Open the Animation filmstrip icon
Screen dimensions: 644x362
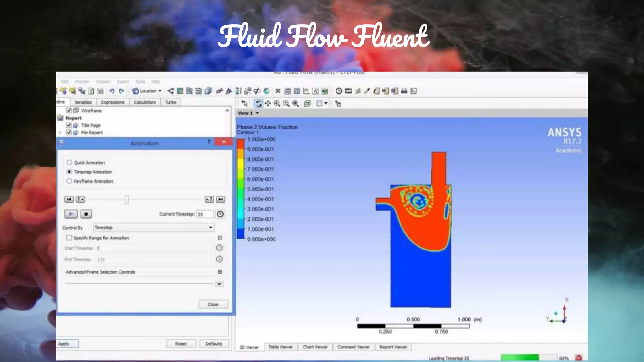pyautogui.click(x=348, y=91)
